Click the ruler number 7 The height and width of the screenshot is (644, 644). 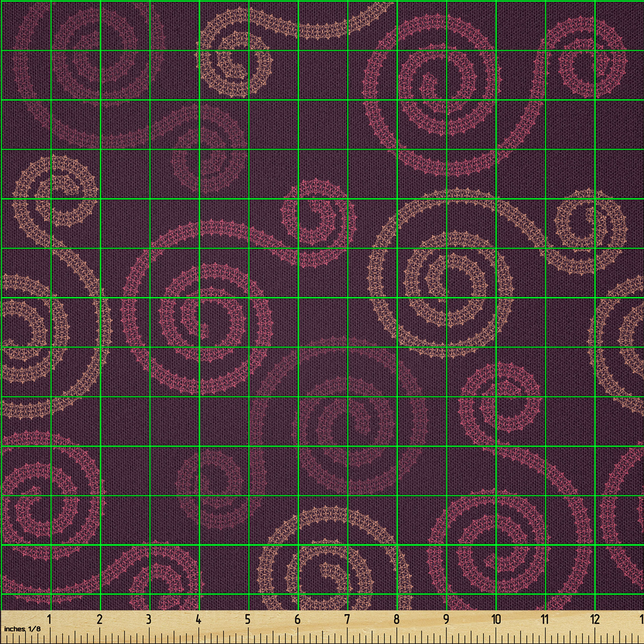347,619
